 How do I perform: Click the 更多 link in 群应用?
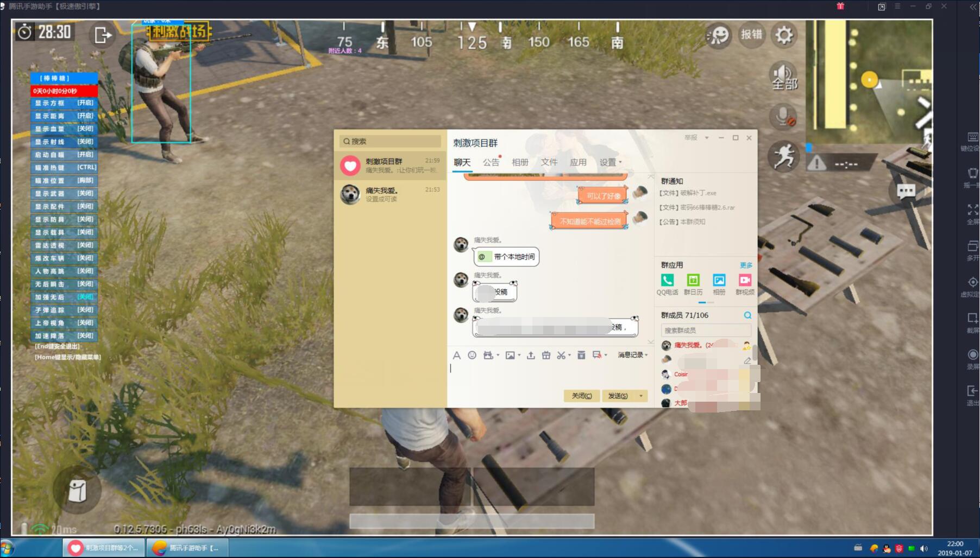click(x=746, y=265)
